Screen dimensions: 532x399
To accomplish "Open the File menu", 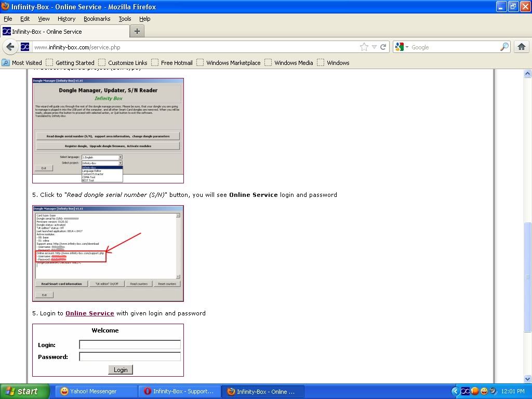I will click(x=8, y=19).
